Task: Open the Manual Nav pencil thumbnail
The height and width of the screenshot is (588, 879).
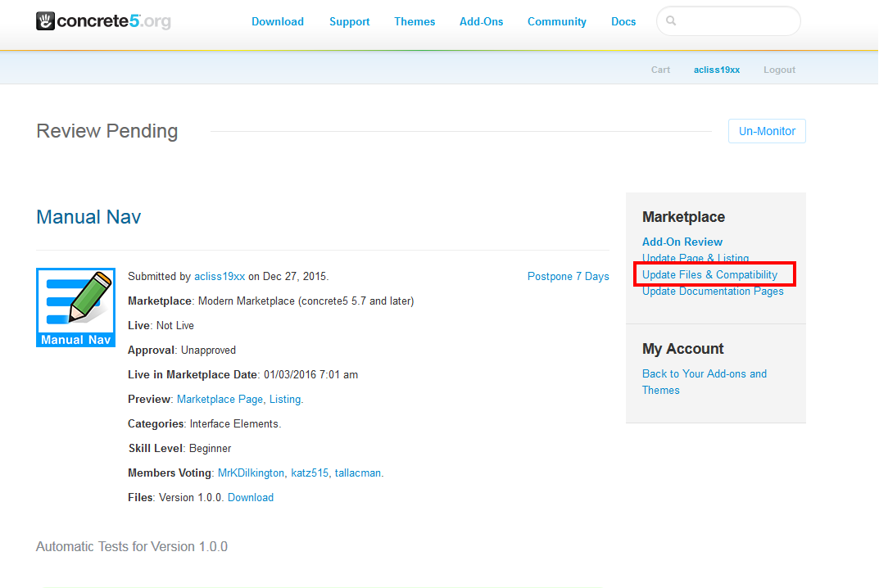Action: click(x=75, y=307)
